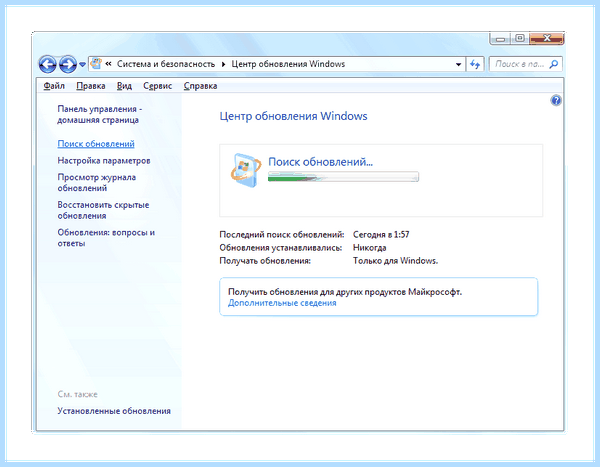This screenshot has height=467, width=600.
Task: Open the Вид menu
Action: click(x=124, y=86)
